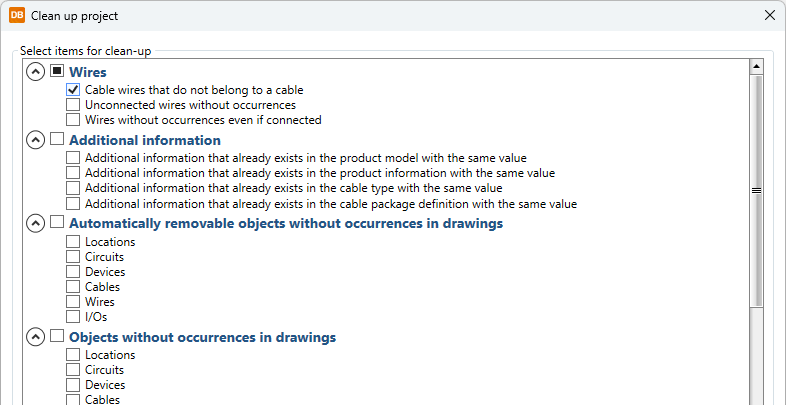Click the scrollbar up arrow
Screen dimensions: 786x405
[x=757, y=67]
